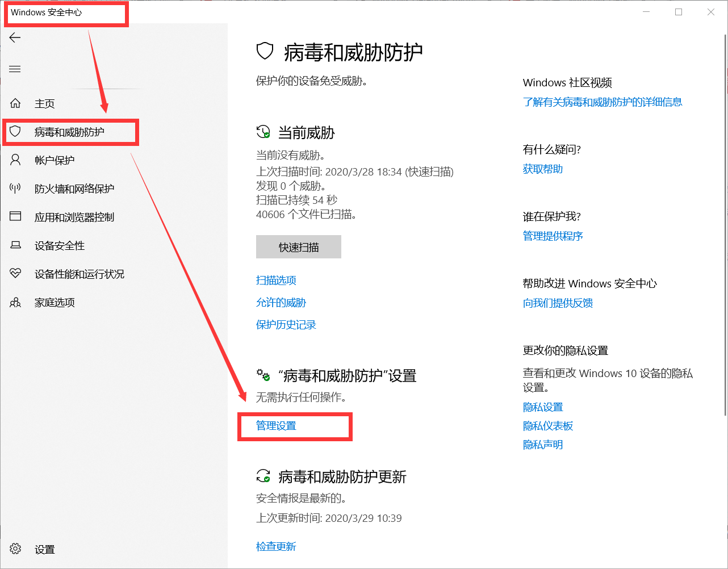
Task: Open 扫描选项 link
Action: click(276, 280)
